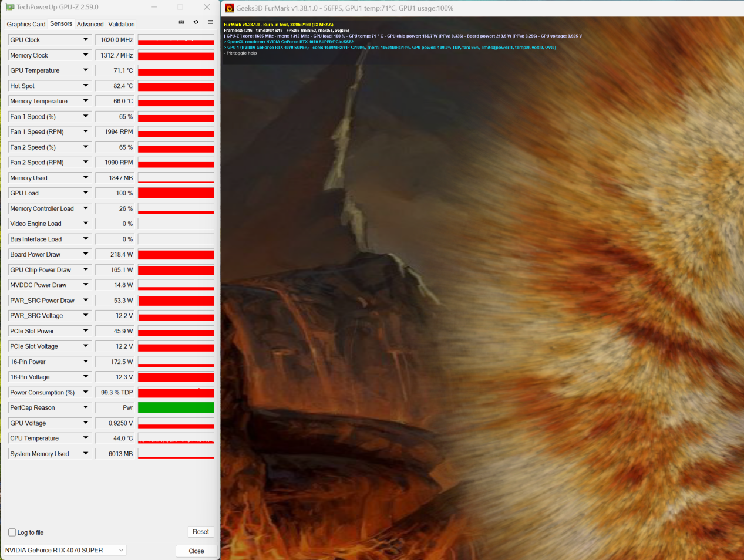Viewport: 744px width, 560px height.
Task: Open Memory Used sensor dropdown arrow
Action: tap(86, 178)
